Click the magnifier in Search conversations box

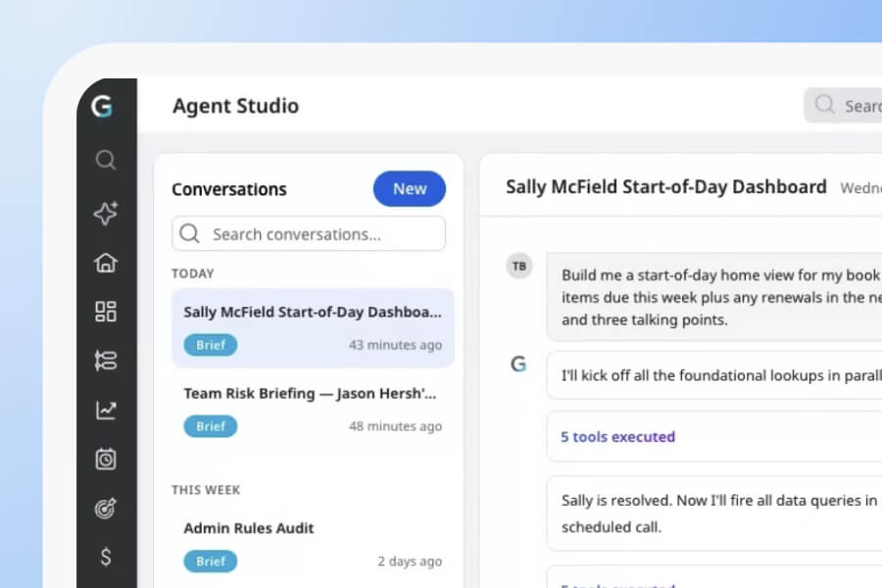coord(189,233)
